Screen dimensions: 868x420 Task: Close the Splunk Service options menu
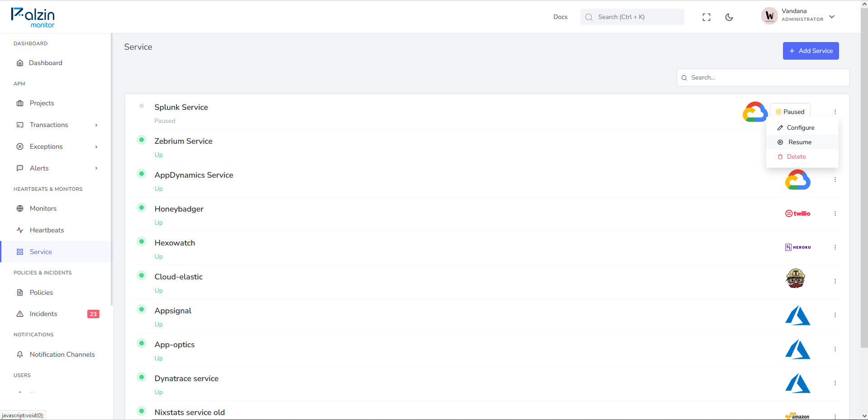pos(835,112)
